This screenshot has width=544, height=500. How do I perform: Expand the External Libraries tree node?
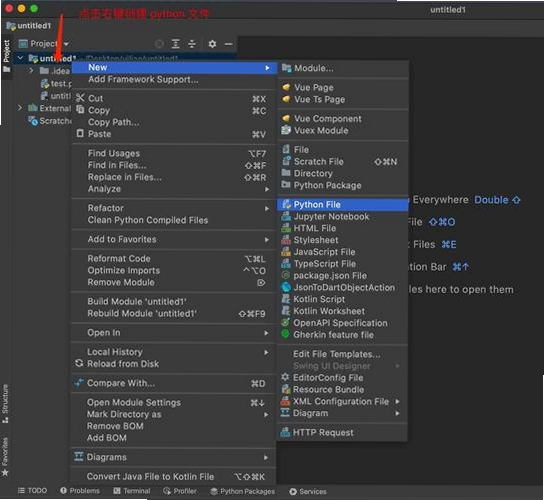[20, 108]
